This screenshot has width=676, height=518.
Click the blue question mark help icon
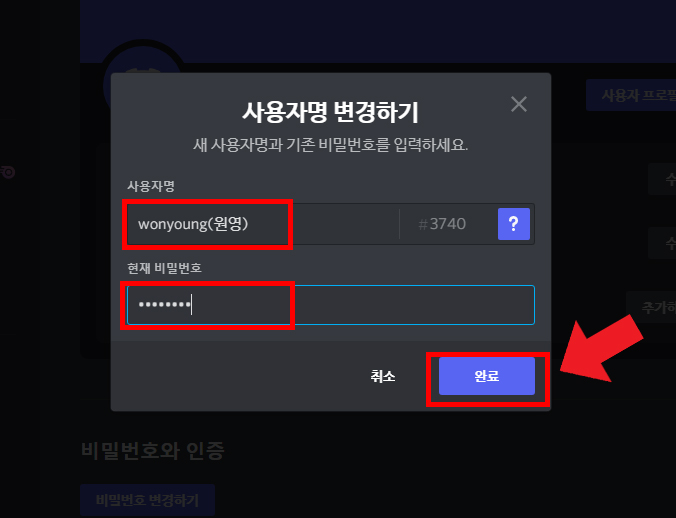[x=513, y=224]
